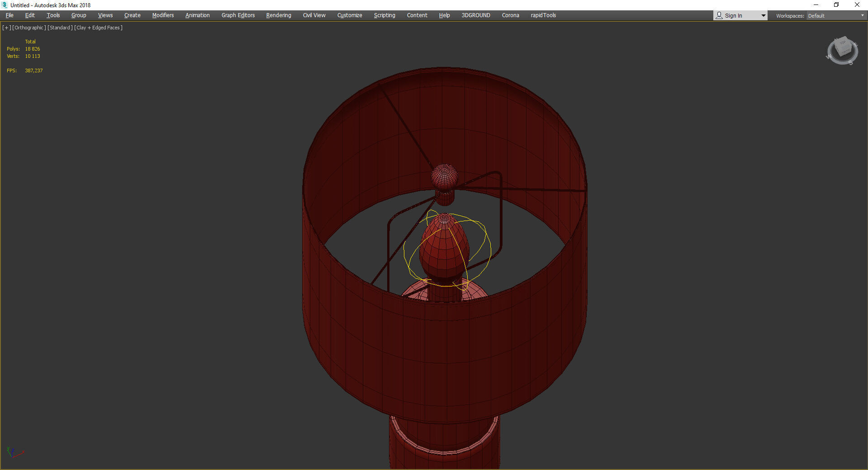This screenshot has height=470, width=868.
Task: Click the Polys count value 18 826
Action: point(33,49)
